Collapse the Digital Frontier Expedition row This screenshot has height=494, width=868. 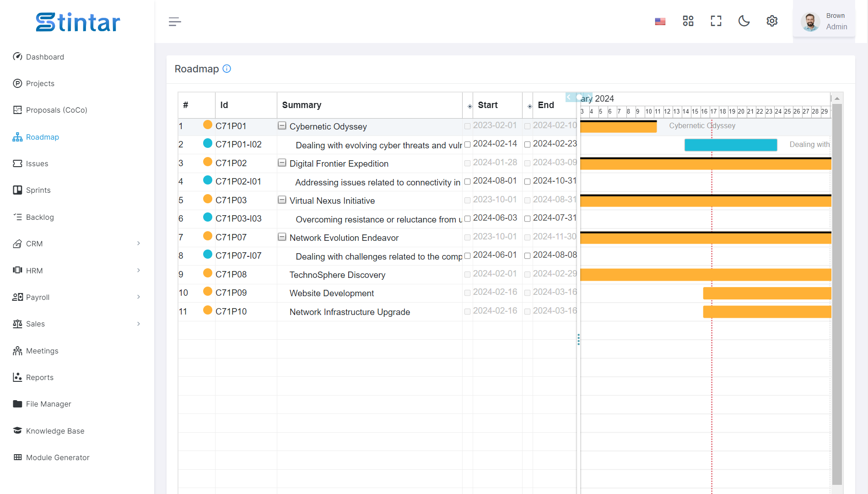pyautogui.click(x=282, y=163)
